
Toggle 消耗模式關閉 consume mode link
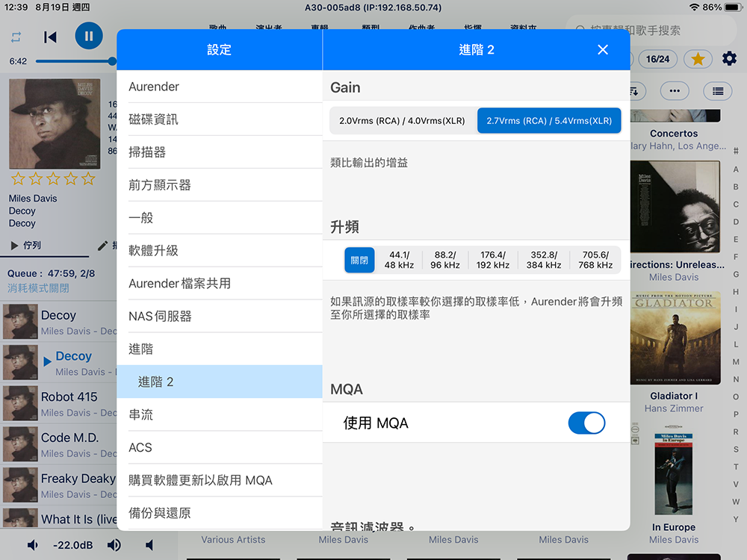click(38, 288)
